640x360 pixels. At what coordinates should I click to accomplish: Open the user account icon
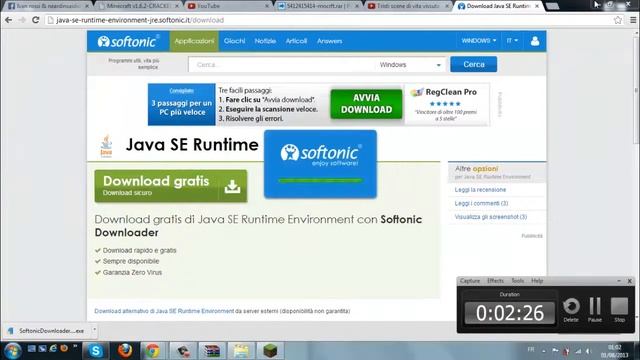point(535,41)
